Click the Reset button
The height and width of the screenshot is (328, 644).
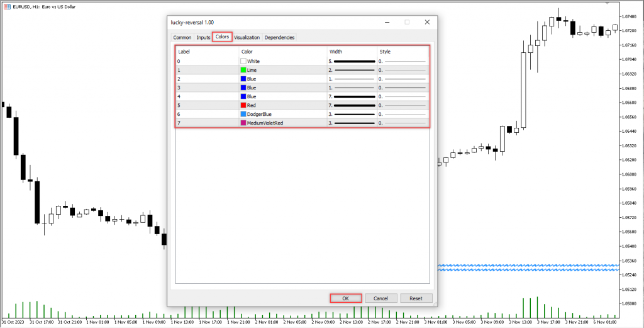point(416,298)
